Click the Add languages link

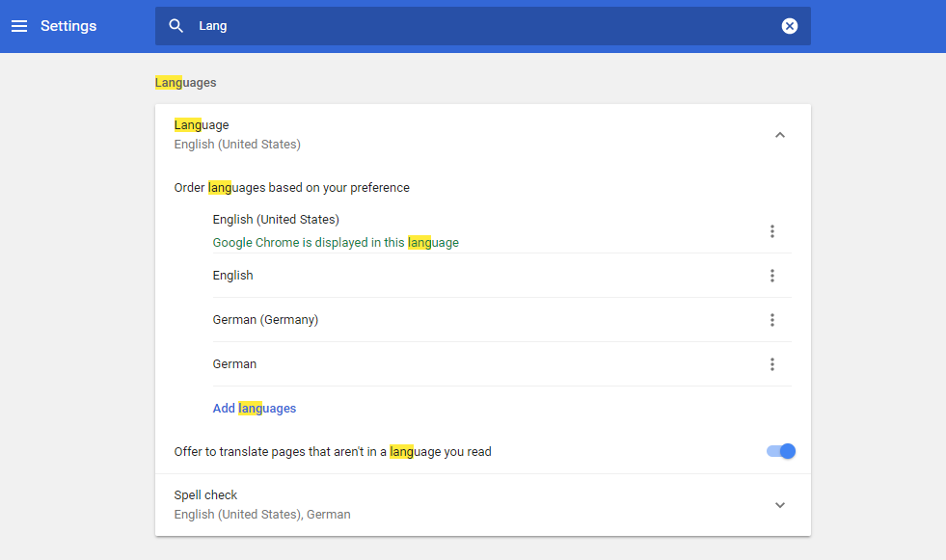[255, 409]
